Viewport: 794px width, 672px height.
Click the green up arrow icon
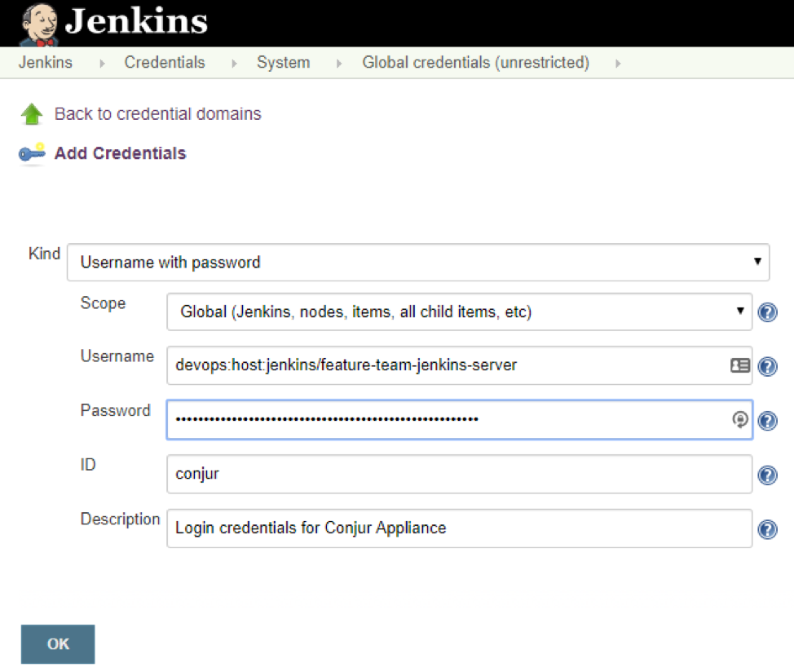[x=32, y=114]
